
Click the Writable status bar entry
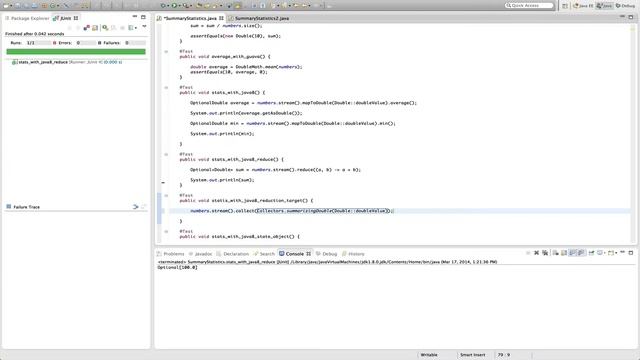(x=429, y=355)
